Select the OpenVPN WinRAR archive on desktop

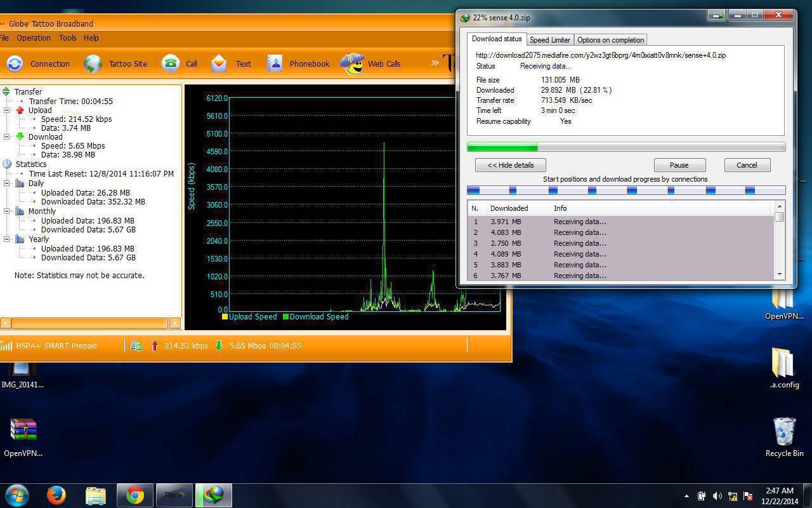(x=23, y=438)
